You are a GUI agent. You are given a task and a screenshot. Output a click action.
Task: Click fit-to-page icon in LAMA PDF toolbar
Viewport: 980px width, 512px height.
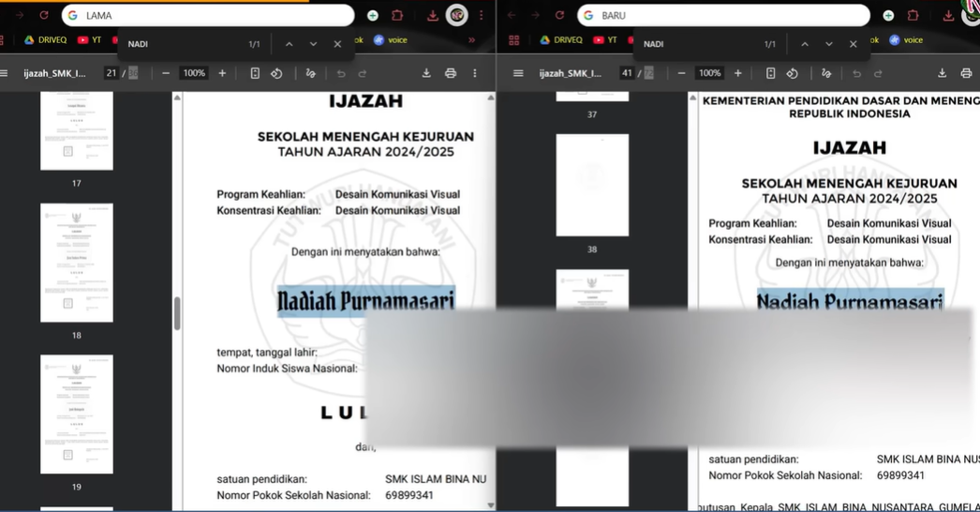pos(255,73)
